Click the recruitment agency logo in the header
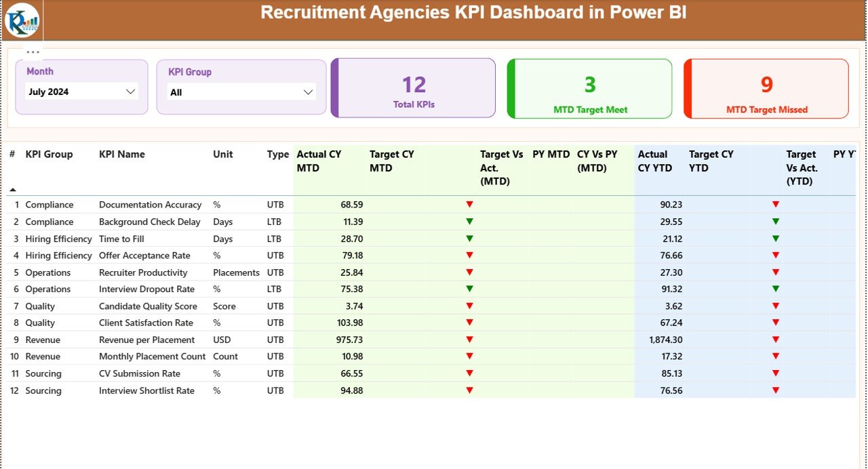Viewport: 868px width, 469px height. tap(22, 20)
